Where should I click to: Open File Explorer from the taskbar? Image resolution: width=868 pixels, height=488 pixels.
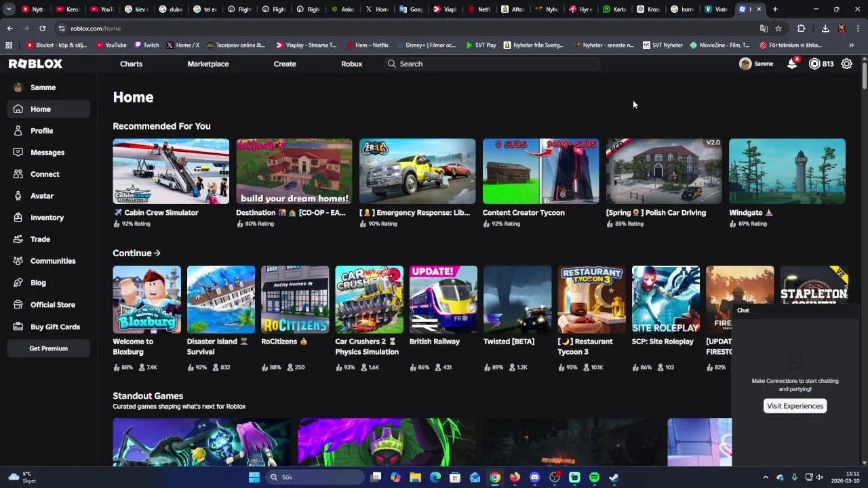point(416,477)
